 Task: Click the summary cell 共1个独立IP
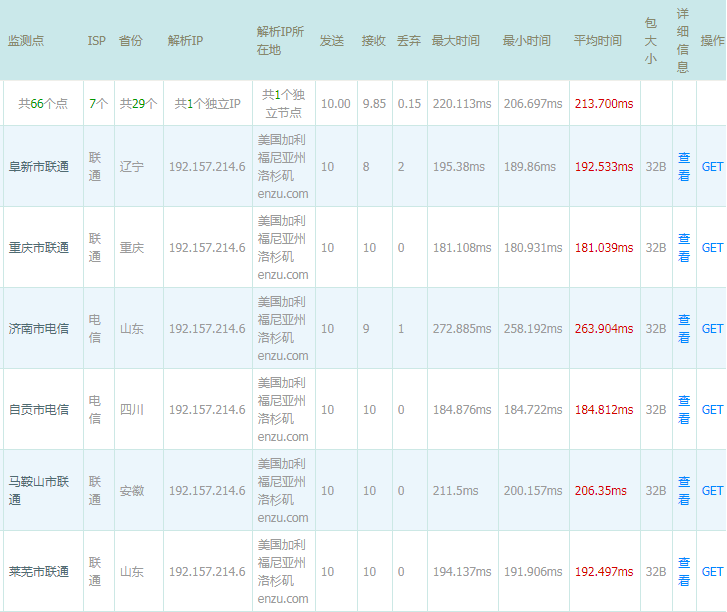208,104
